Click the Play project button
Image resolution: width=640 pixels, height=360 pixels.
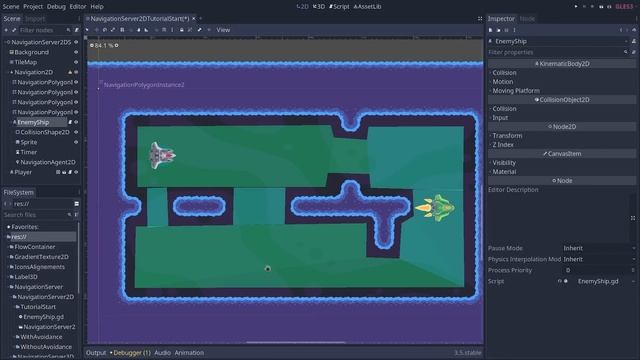pos(576,7)
